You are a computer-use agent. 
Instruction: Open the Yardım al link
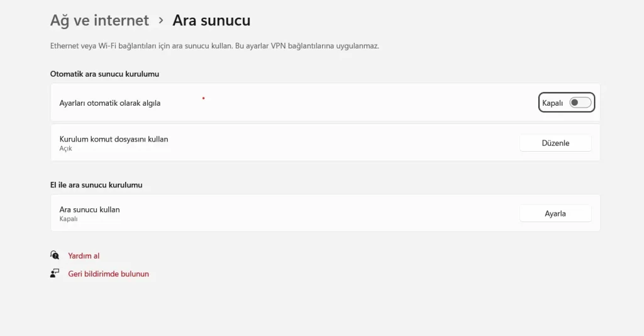click(x=84, y=255)
